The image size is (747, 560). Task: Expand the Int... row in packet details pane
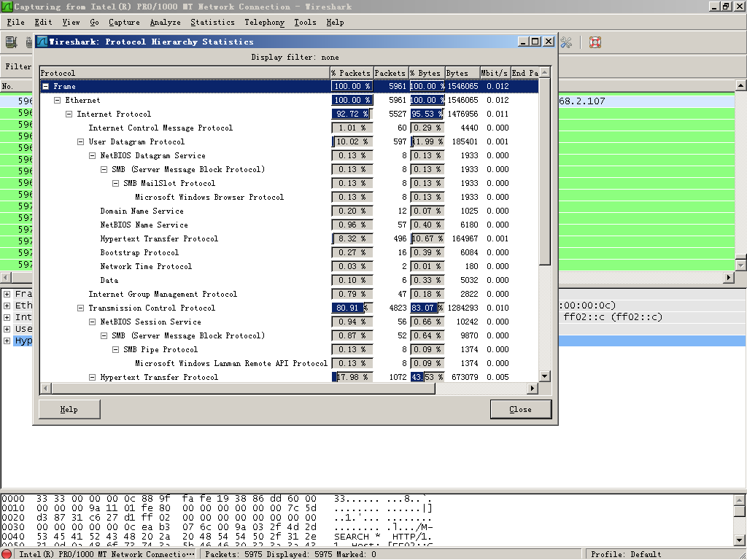pyautogui.click(x=7, y=317)
